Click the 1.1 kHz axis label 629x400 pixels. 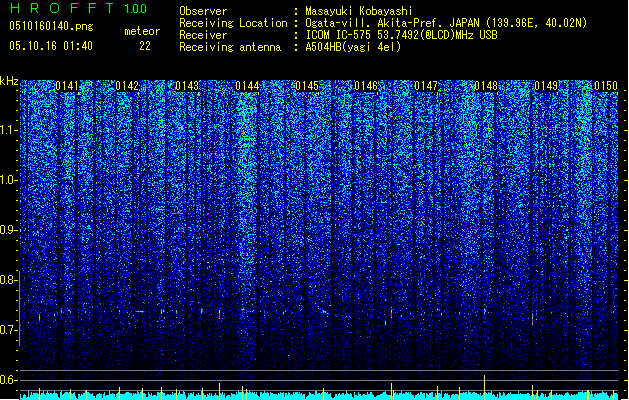tap(9, 130)
